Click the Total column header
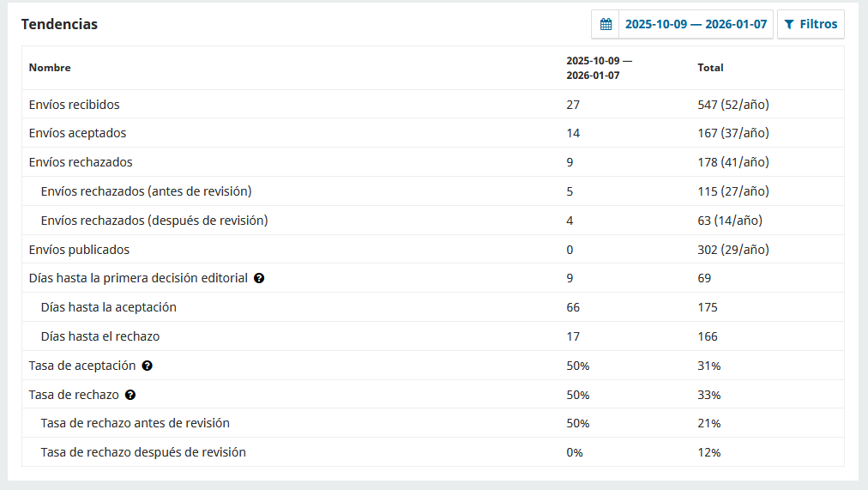Viewport: 868px width, 490px height. pos(710,68)
